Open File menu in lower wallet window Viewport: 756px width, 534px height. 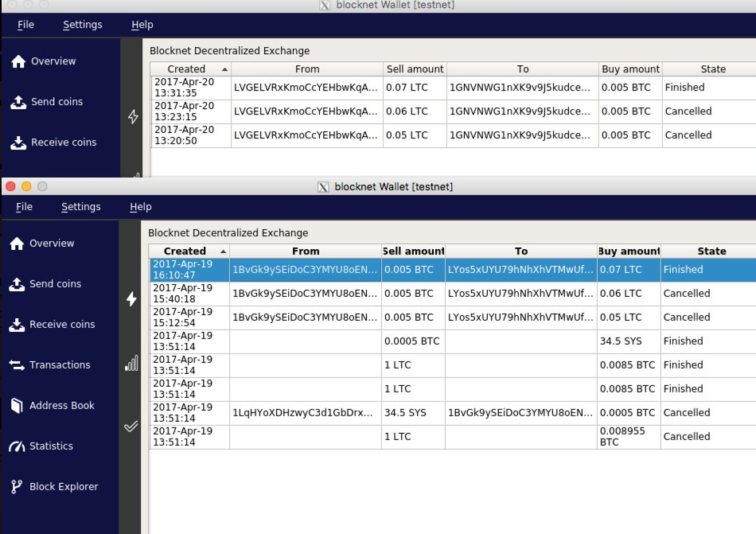24,207
